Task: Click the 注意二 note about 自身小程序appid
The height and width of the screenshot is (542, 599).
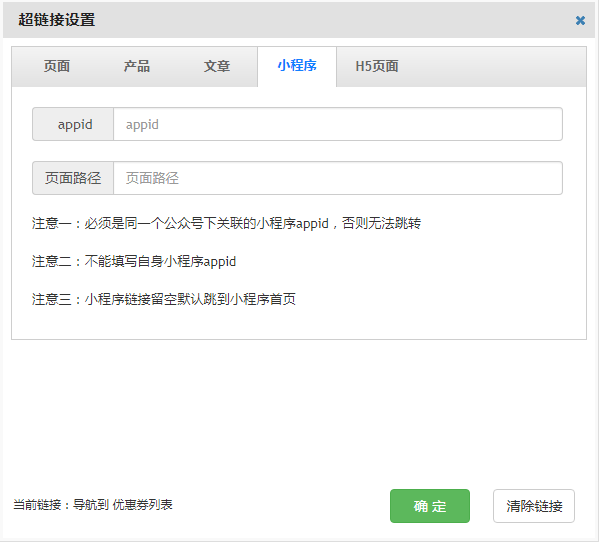Action: (x=134, y=262)
